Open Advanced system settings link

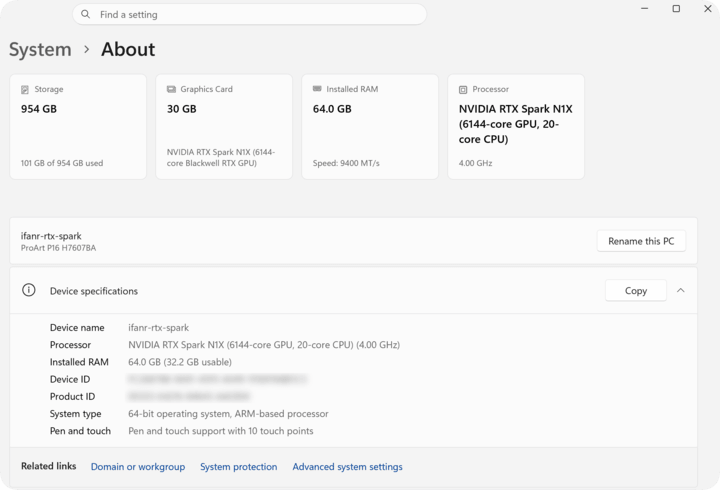coord(347,467)
